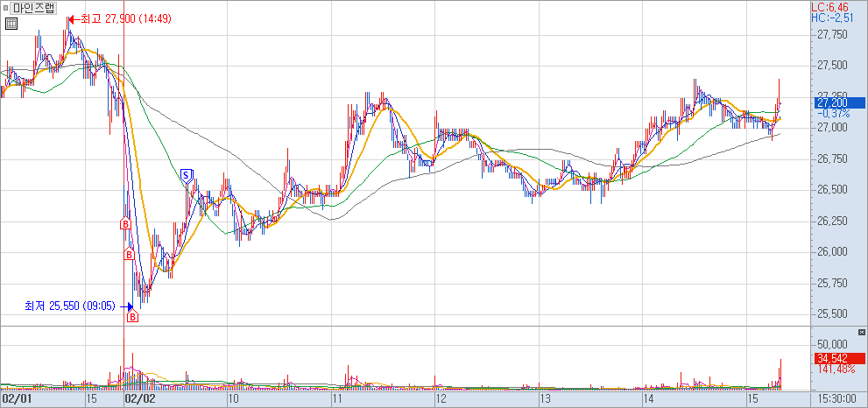Image resolution: width=868 pixels, height=408 pixels.
Task: Click the 50,000 volume axis label
Action: 835,343
